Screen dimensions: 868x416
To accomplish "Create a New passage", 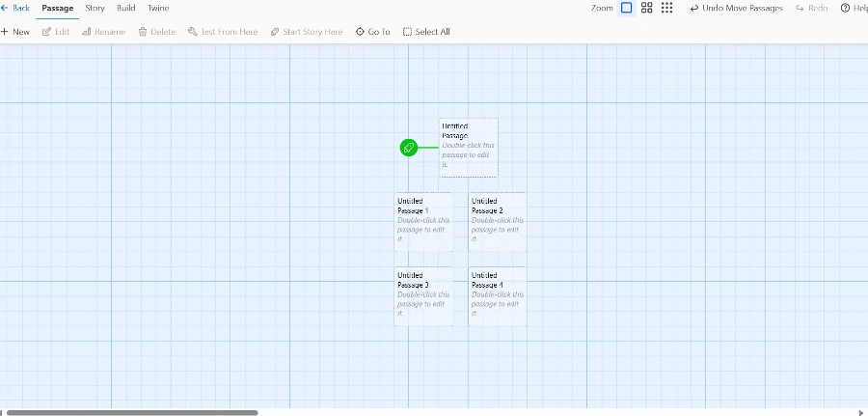I will (15, 32).
